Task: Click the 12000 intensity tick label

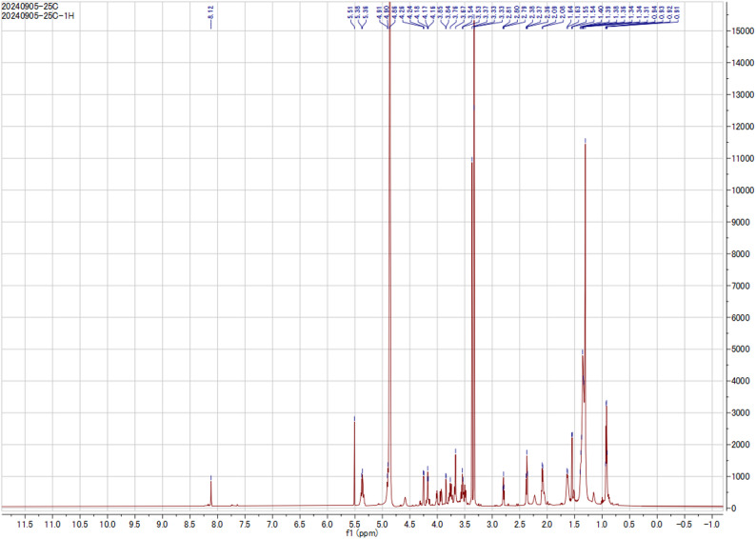Action: pos(744,127)
